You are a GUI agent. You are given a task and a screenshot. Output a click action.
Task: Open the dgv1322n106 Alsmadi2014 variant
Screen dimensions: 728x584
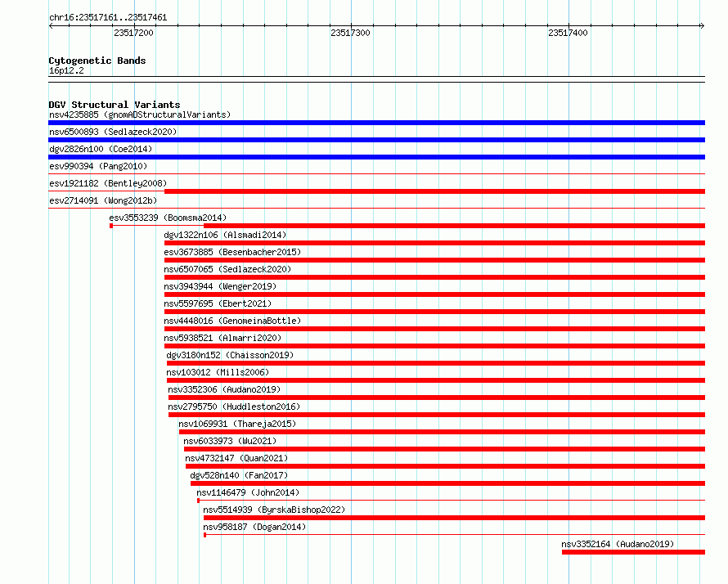(225, 235)
